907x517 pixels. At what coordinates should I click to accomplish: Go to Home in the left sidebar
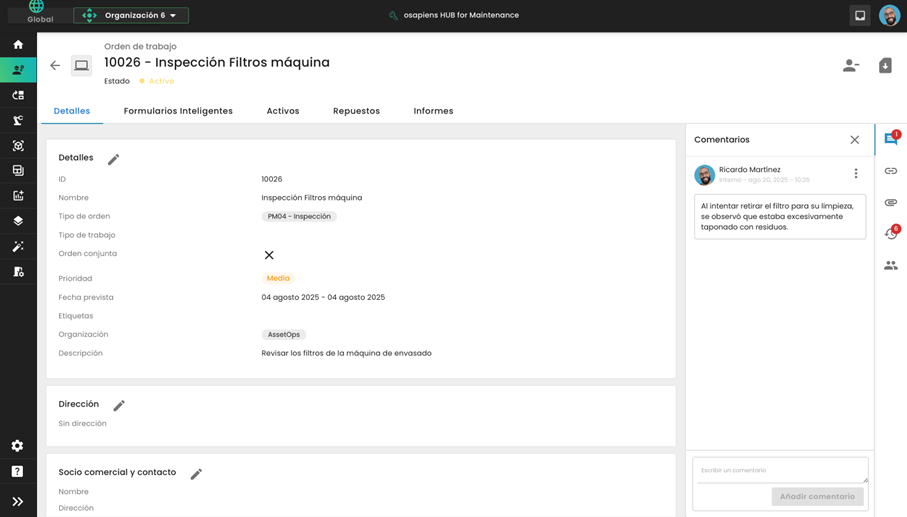coord(18,45)
